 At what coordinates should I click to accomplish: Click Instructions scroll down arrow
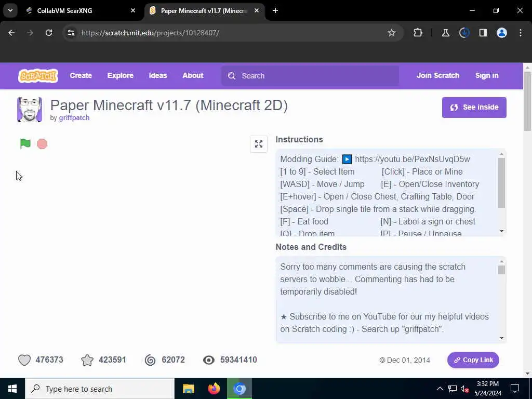coord(501,231)
